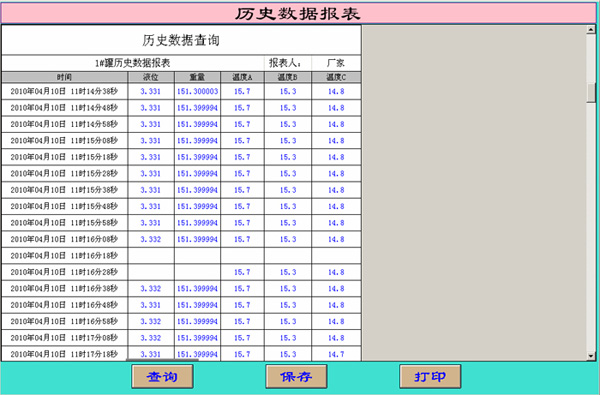This screenshot has height=395, width=600.
Task: Click the 厂家 cell in header row
Action: (x=336, y=63)
